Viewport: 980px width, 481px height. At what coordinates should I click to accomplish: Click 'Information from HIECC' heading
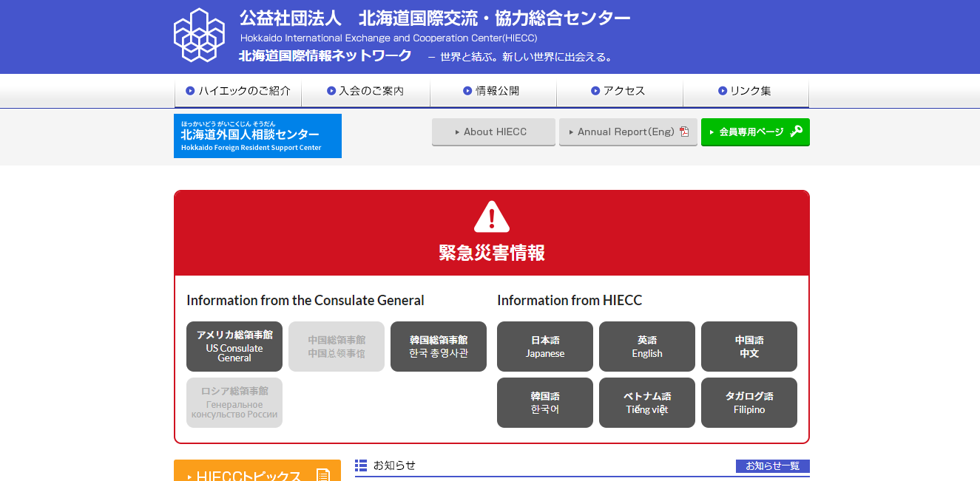tap(570, 300)
